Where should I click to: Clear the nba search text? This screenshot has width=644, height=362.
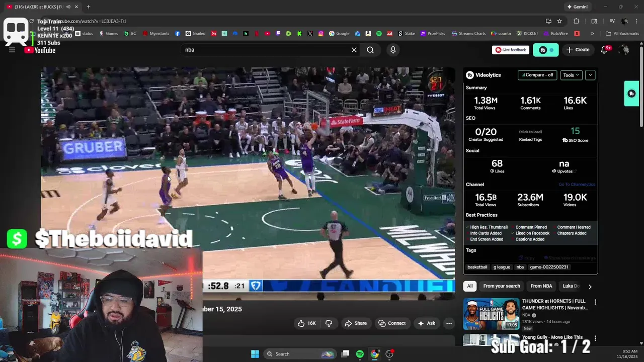[354, 50]
